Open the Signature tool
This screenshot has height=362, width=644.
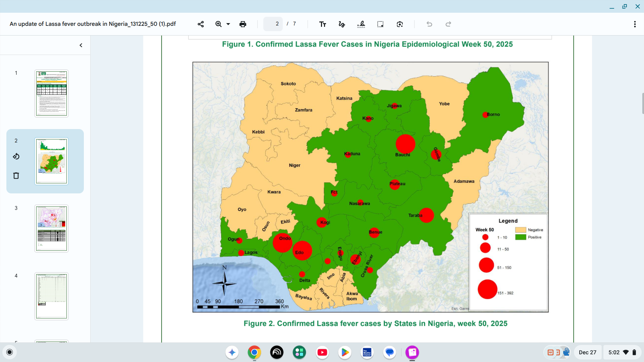click(x=361, y=24)
